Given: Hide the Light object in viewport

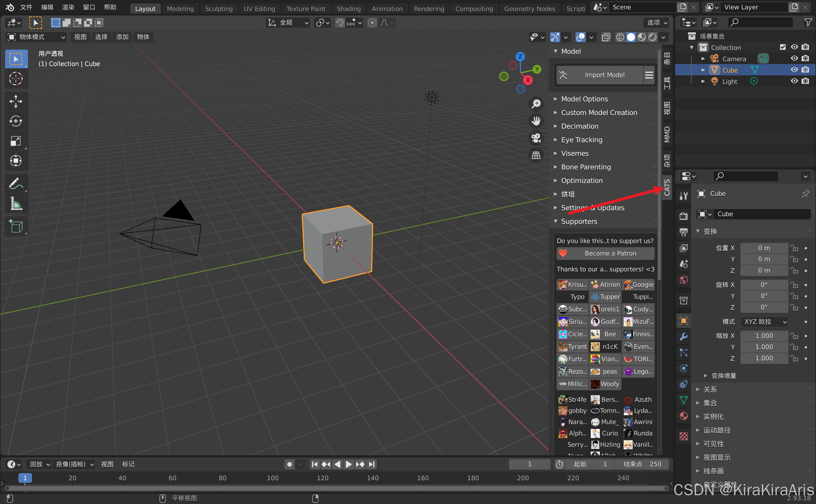Looking at the screenshot, I should 794,81.
